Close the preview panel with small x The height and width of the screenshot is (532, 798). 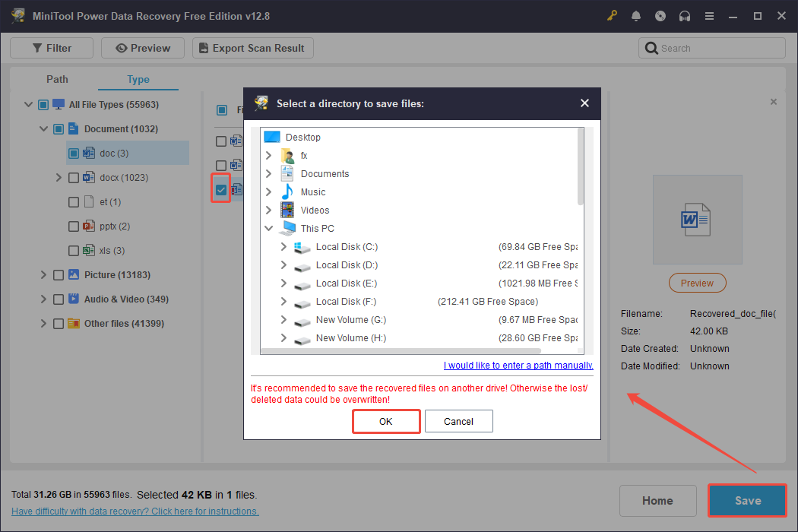[774, 102]
